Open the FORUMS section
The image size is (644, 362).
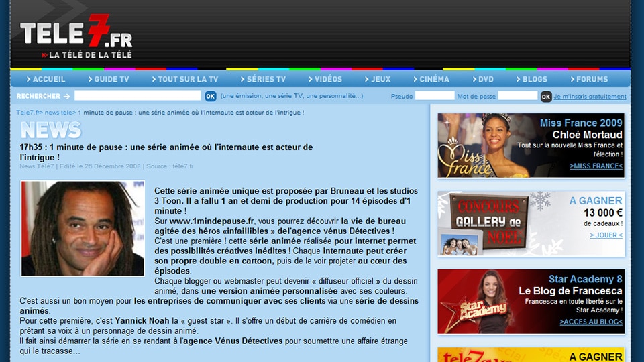(589, 79)
